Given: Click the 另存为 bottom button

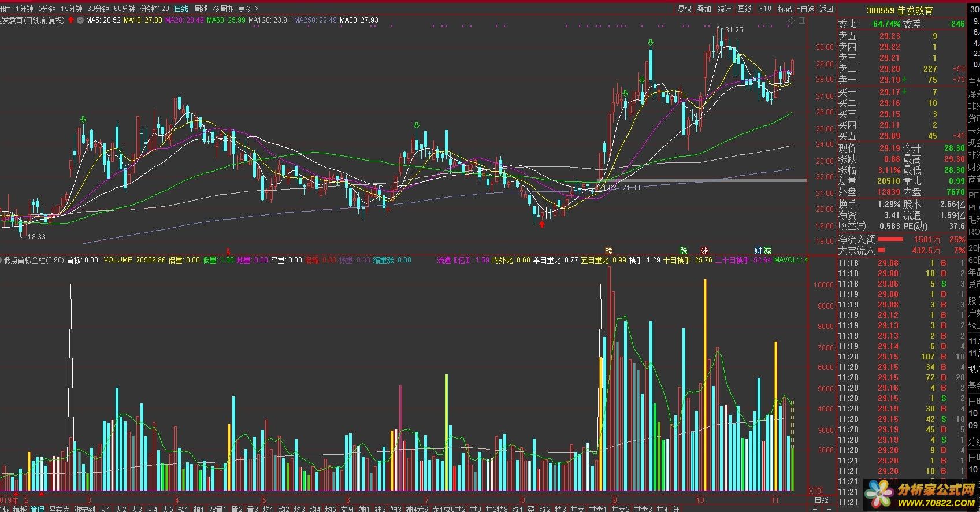Looking at the screenshot, I should pos(59,509).
